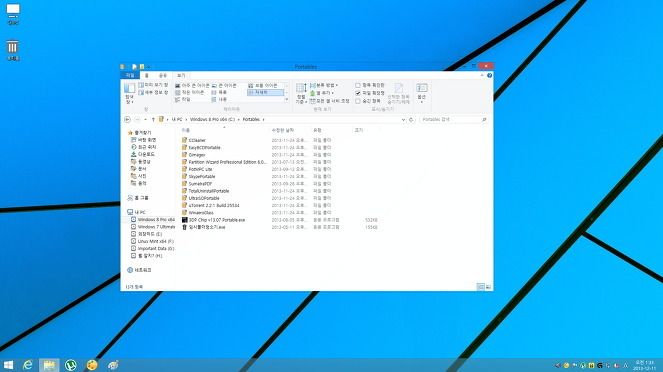Click the Favorites star icon in sidebar
Screen dimensions: 663x372
coord(130,133)
